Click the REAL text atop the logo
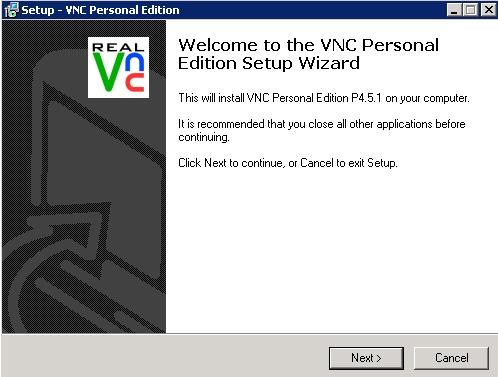Viewport: 498px width, 377px height. point(118,47)
